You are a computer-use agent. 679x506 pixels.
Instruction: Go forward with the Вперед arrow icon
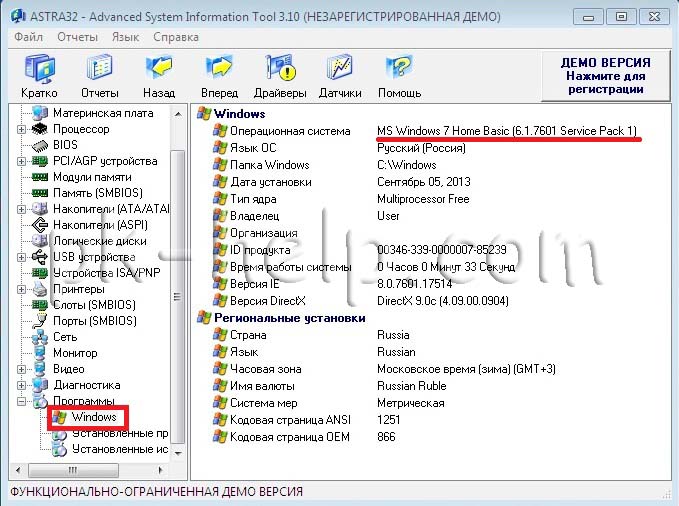(x=220, y=76)
